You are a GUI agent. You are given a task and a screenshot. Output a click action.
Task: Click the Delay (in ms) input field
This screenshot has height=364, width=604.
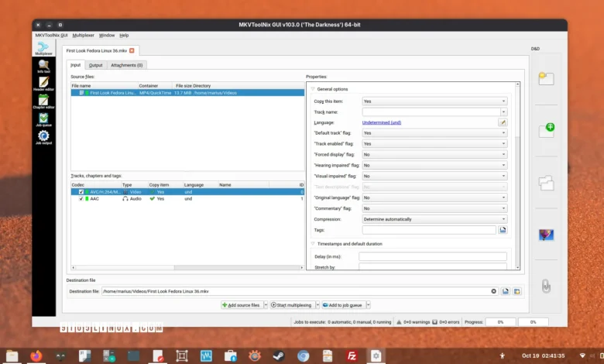[x=433, y=256]
